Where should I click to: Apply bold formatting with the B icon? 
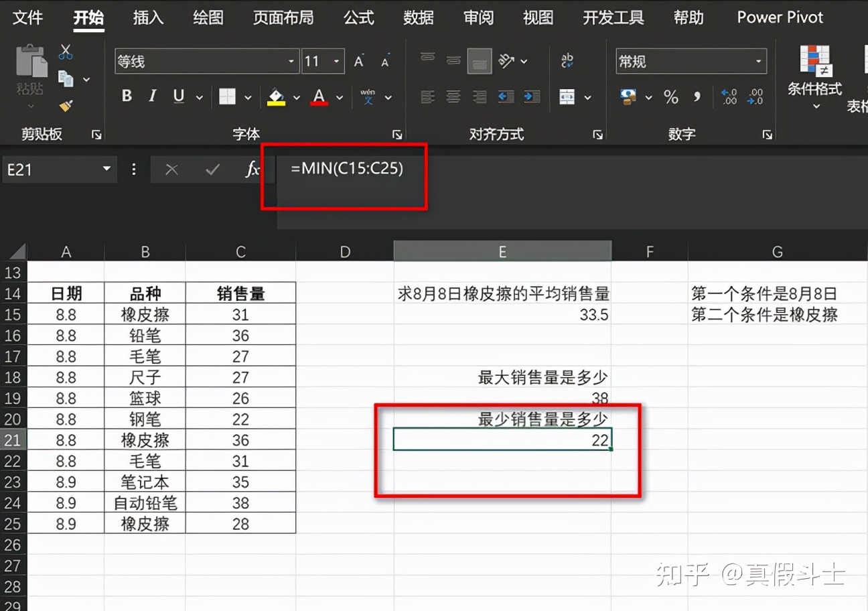(x=126, y=96)
